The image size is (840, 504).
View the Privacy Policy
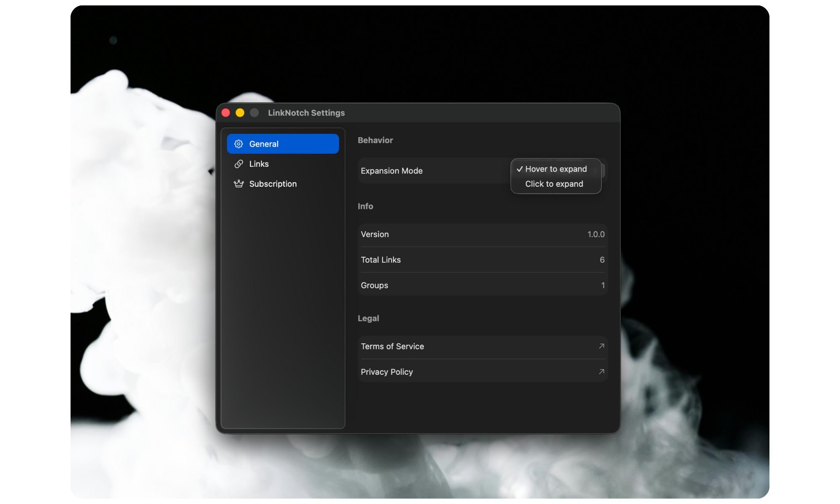(x=387, y=372)
